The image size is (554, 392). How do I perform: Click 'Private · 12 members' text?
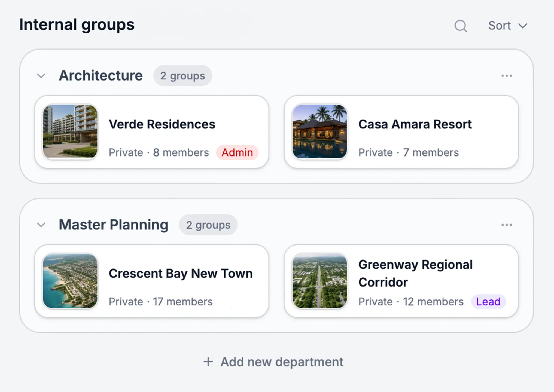tap(411, 302)
